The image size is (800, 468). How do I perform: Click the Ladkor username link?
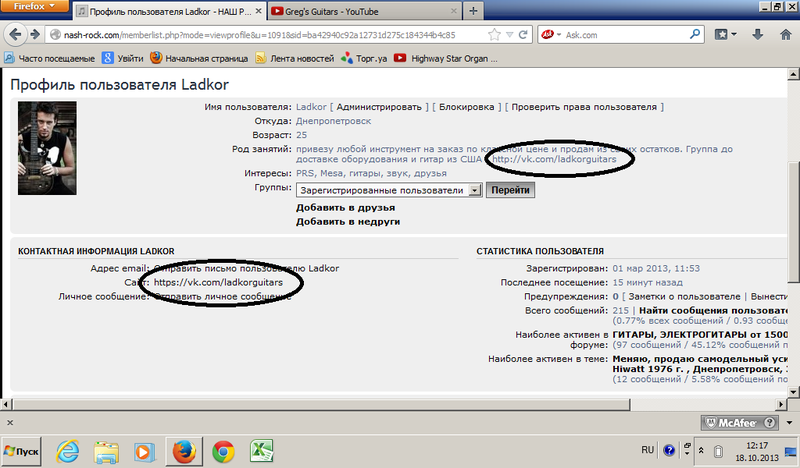[311, 107]
